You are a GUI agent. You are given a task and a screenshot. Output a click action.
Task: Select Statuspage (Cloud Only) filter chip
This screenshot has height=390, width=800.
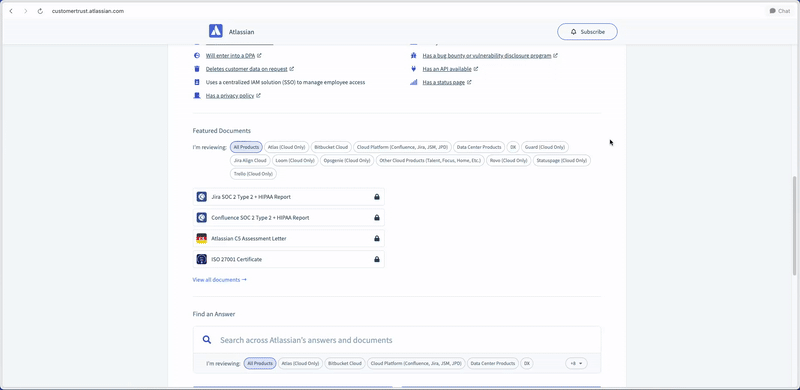tap(562, 160)
